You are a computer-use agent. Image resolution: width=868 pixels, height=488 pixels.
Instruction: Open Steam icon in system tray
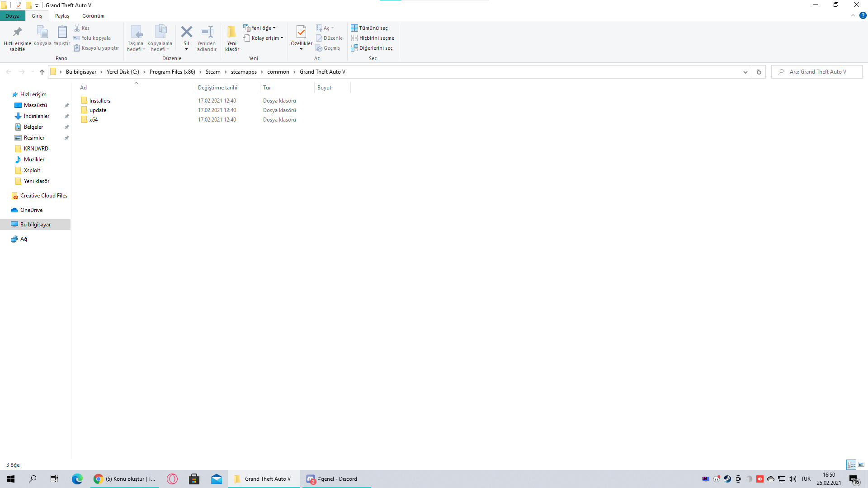[727, 479]
